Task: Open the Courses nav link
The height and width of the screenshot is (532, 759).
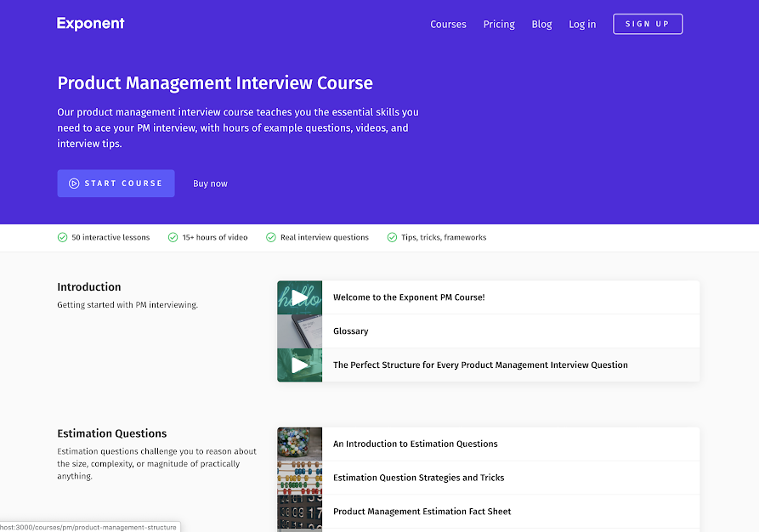Action: point(448,24)
